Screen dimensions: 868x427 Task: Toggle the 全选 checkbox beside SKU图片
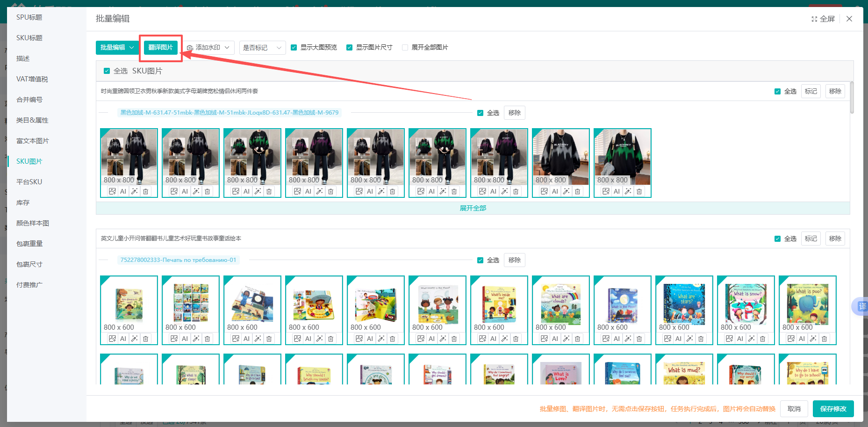pos(107,71)
